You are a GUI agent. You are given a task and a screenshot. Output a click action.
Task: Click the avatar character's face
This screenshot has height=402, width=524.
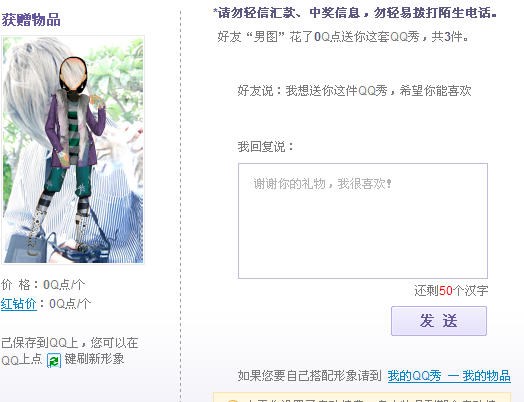pos(73,74)
